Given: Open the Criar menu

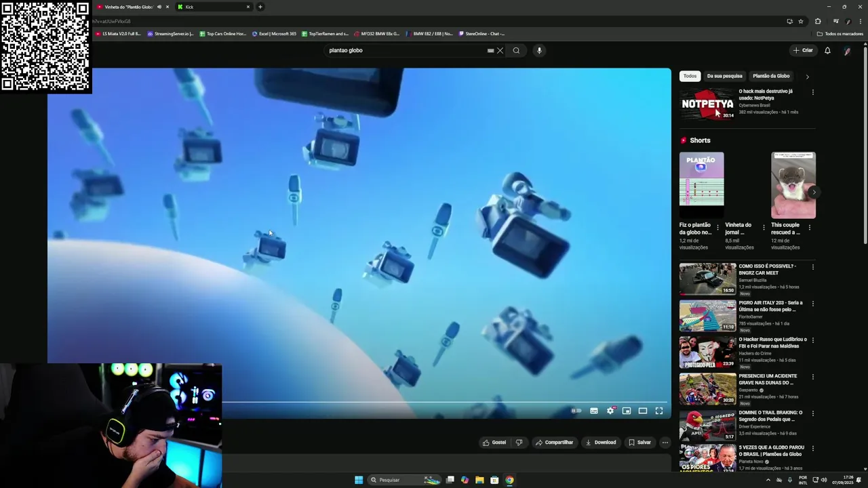Looking at the screenshot, I should (x=803, y=50).
